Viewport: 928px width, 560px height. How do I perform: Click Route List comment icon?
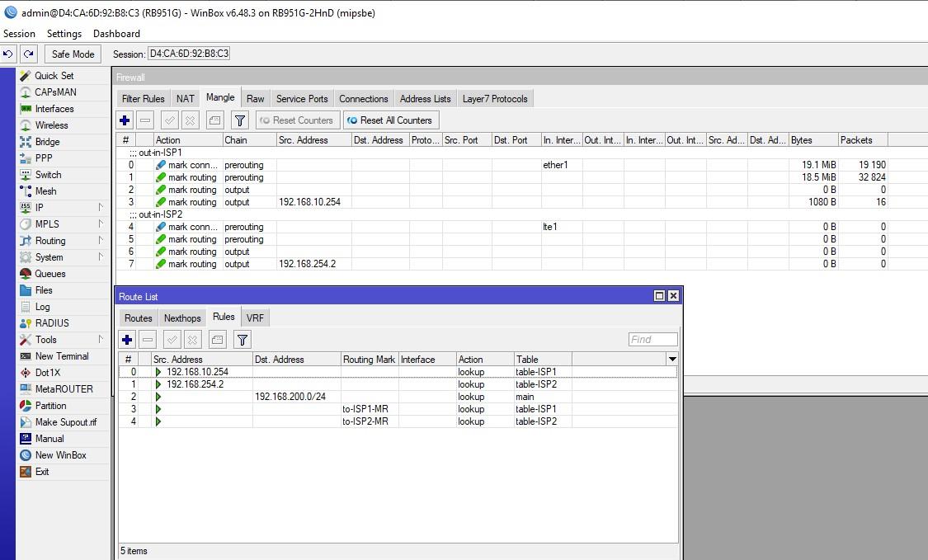pos(218,339)
